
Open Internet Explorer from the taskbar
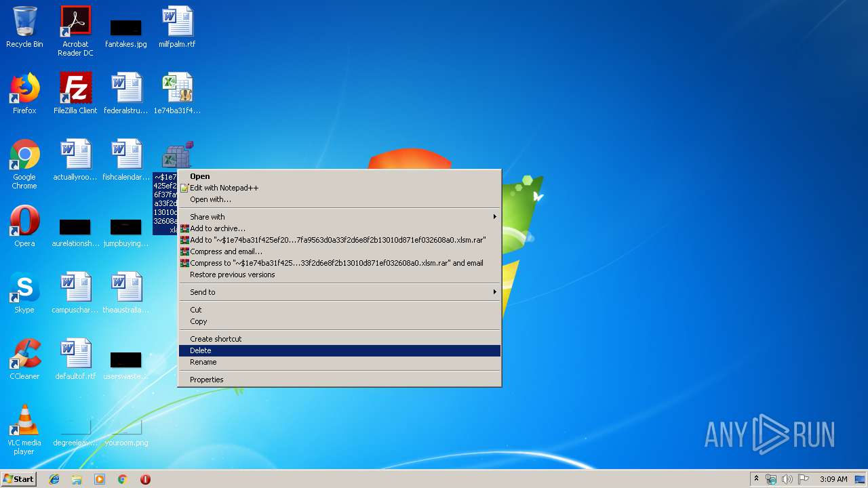pos(54,479)
